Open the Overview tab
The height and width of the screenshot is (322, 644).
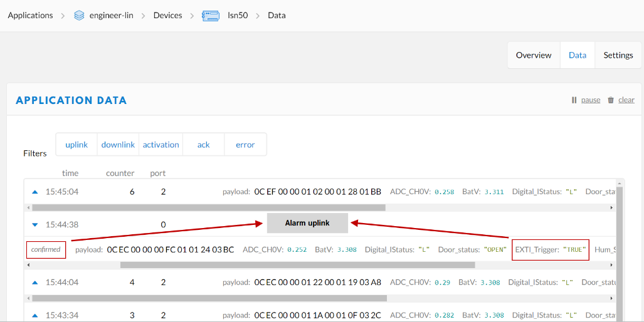coord(534,55)
